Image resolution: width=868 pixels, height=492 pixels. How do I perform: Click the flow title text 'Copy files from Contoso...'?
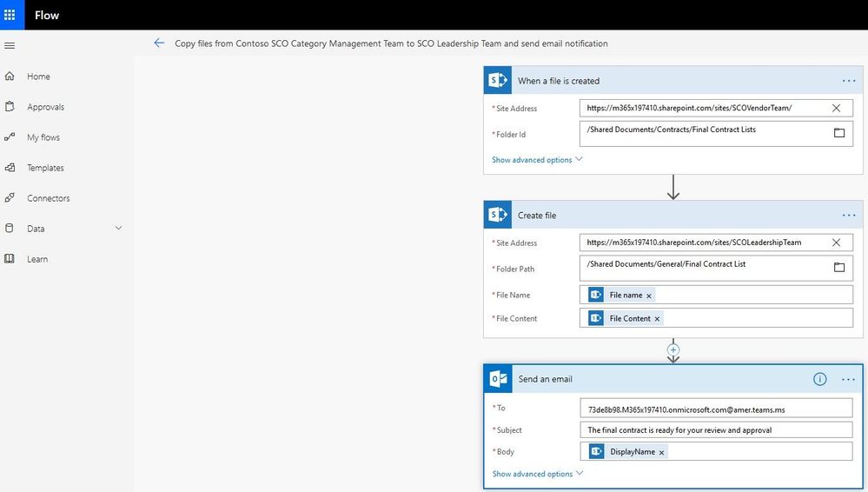point(391,43)
